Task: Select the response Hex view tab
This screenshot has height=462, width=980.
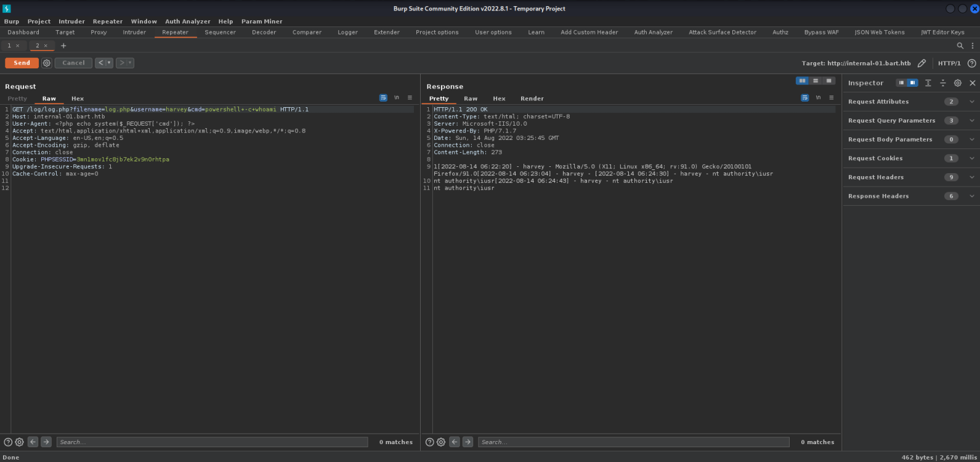Action: coord(499,99)
